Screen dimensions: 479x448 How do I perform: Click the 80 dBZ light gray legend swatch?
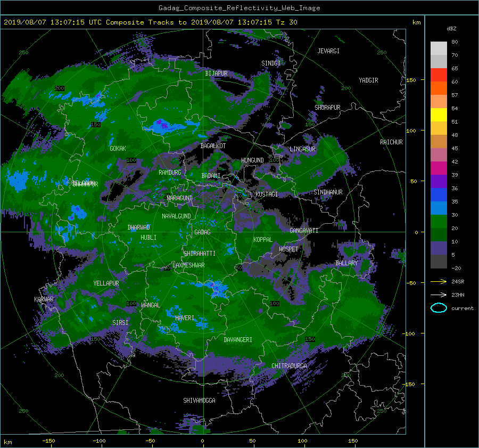pyautogui.click(x=439, y=48)
